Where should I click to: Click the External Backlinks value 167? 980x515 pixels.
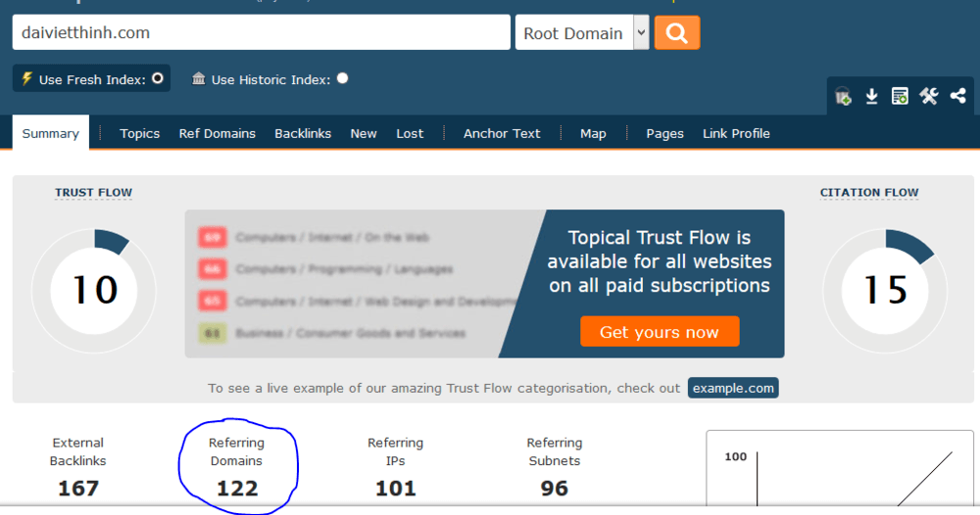(78, 489)
